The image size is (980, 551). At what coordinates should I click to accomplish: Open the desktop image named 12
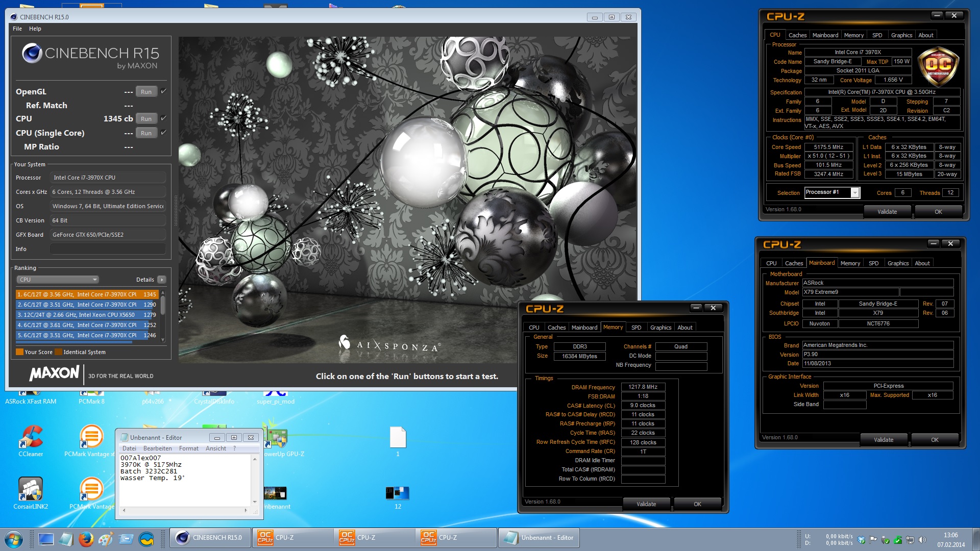pyautogui.click(x=398, y=497)
